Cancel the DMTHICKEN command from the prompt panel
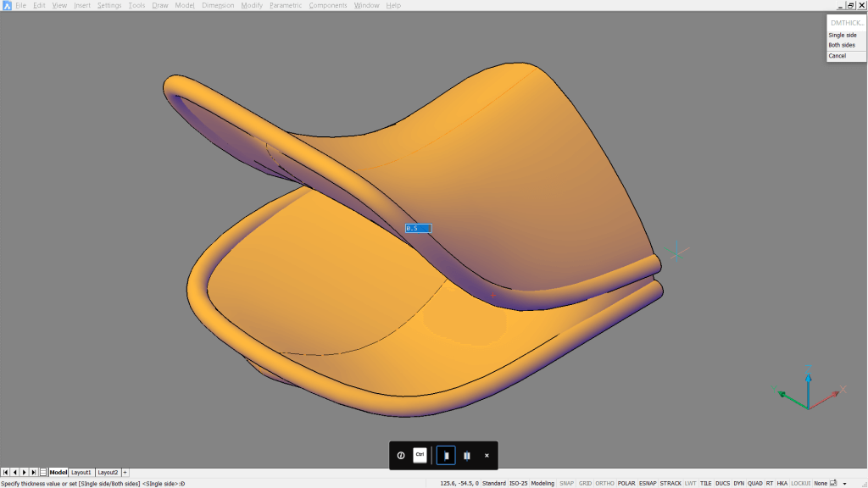 pyautogui.click(x=838, y=55)
